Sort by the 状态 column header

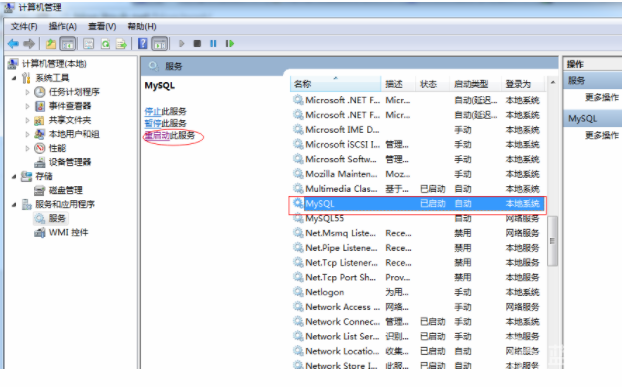(x=432, y=84)
